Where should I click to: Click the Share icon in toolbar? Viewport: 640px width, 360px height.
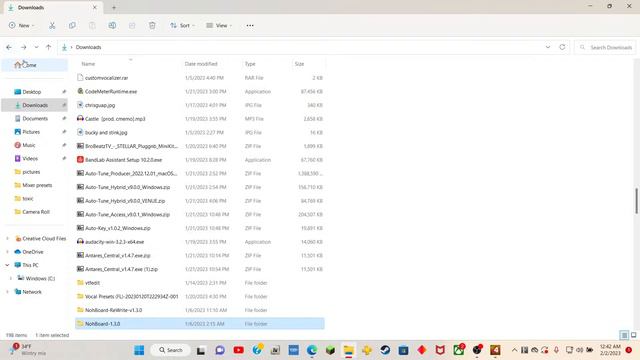point(132,25)
